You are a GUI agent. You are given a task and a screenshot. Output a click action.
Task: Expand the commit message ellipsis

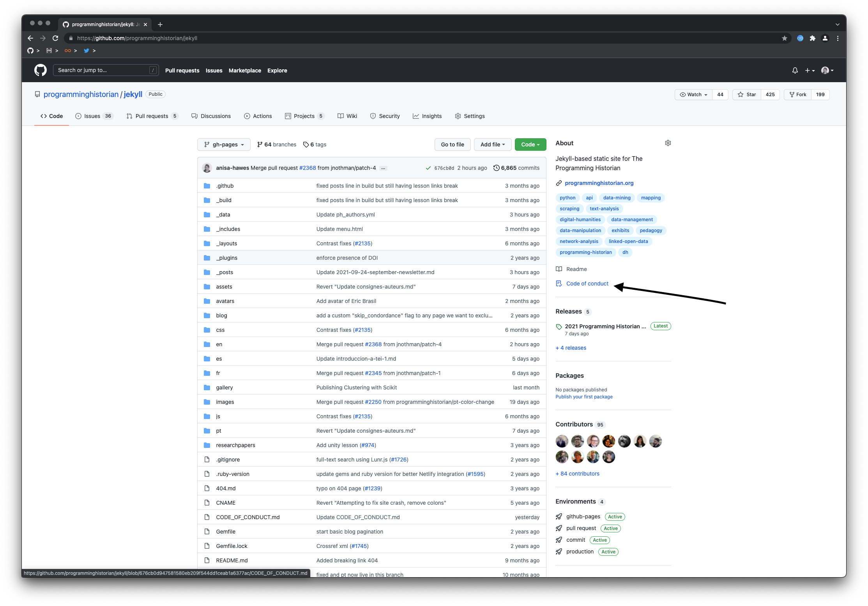click(x=384, y=168)
